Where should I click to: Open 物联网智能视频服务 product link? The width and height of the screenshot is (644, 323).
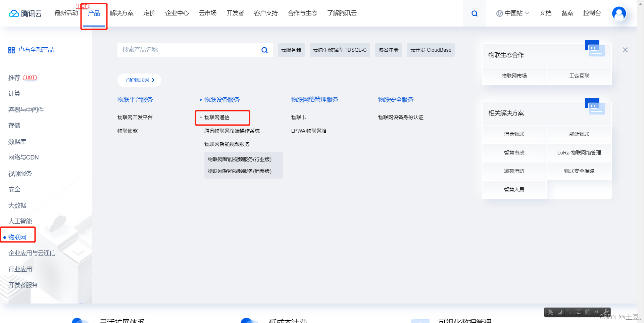point(227,144)
